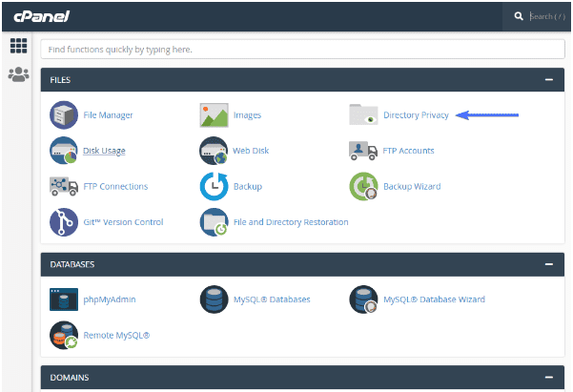573x392 pixels.
Task: Click the MySQL Database Wizard icon
Action: pyautogui.click(x=363, y=299)
